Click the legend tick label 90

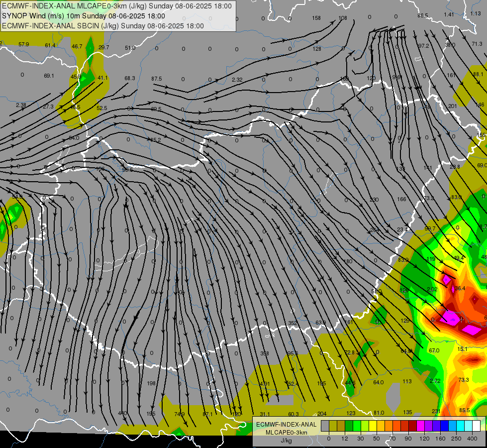tap(408, 439)
